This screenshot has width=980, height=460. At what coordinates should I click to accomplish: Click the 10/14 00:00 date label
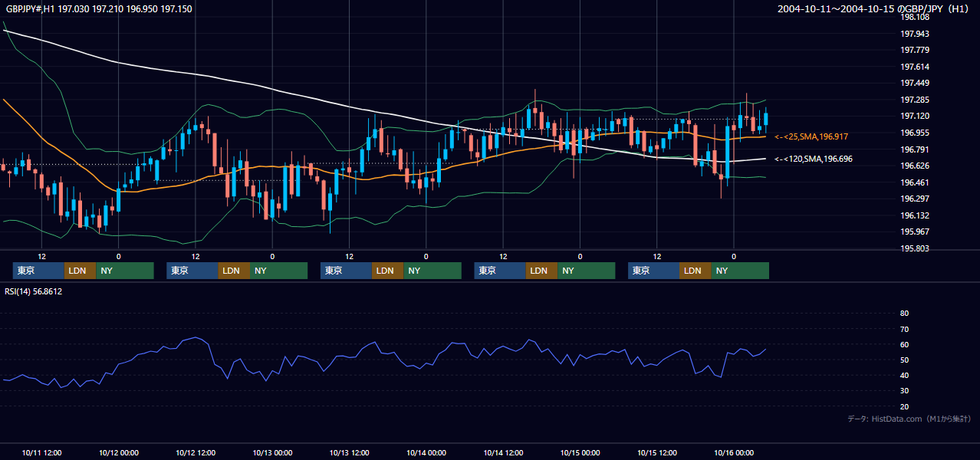click(426, 452)
